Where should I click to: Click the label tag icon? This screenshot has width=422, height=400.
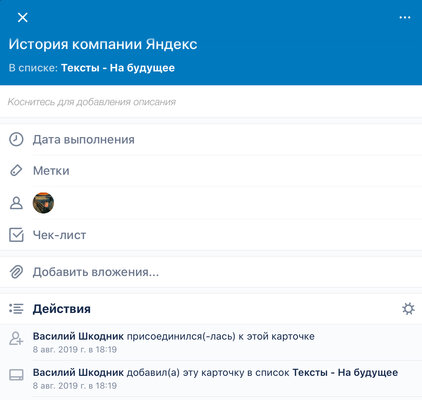point(16,171)
